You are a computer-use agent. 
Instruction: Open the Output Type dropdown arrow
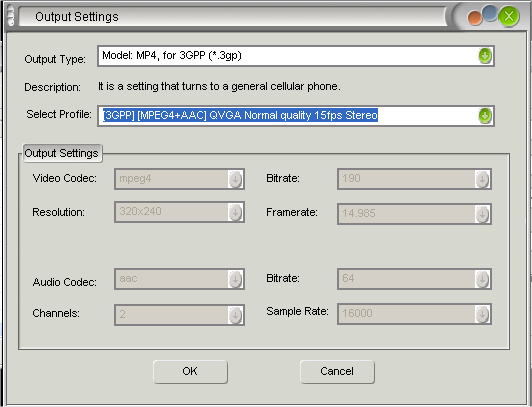[485, 56]
